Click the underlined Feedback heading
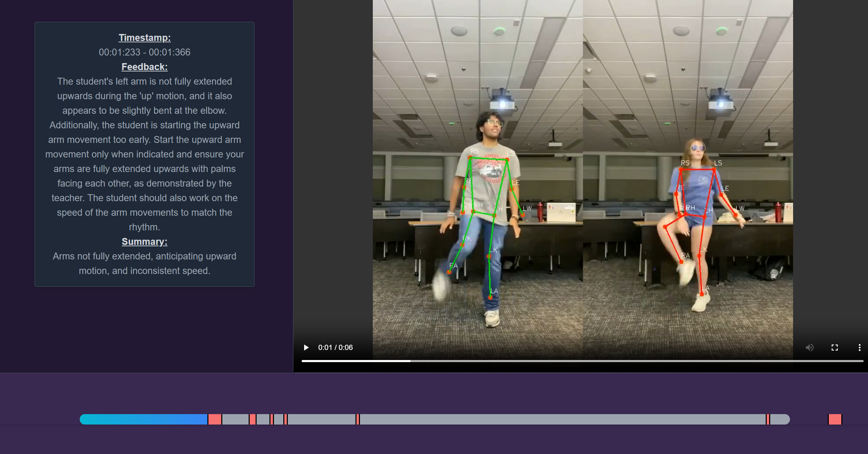Viewport: 868px width, 454px height. (x=145, y=67)
